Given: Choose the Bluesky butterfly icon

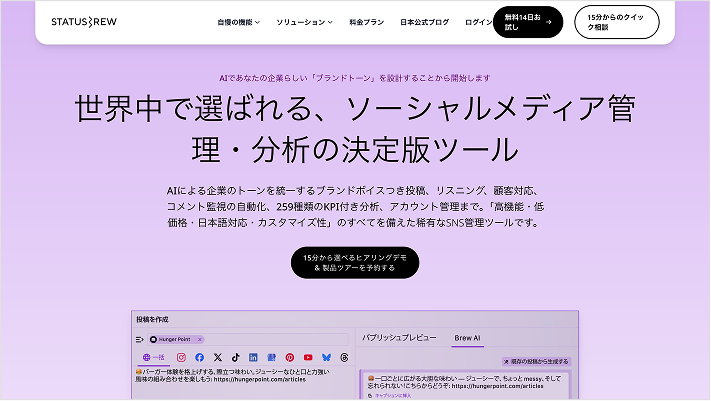Looking at the screenshot, I should [x=326, y=357].
